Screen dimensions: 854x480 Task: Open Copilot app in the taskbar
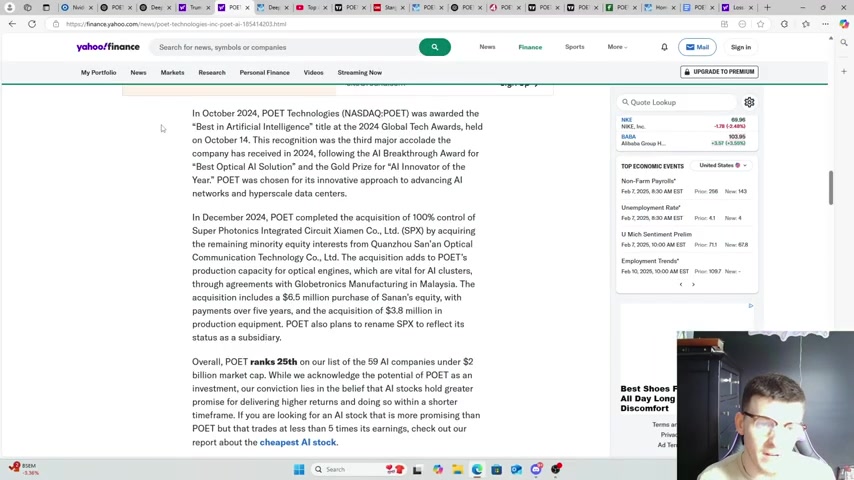pos(438,469)
